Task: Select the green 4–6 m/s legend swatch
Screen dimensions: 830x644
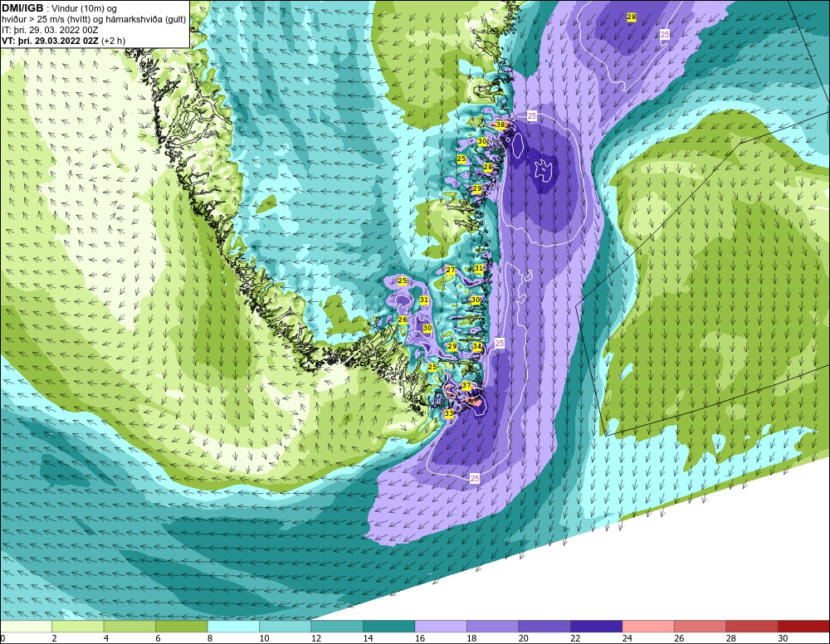Action: tap(129, 627)
